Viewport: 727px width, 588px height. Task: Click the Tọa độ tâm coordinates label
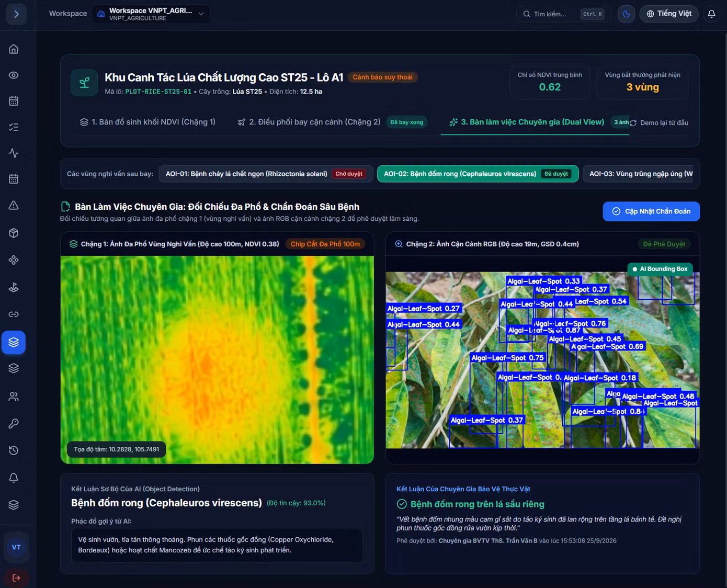(x=116, y=449)
